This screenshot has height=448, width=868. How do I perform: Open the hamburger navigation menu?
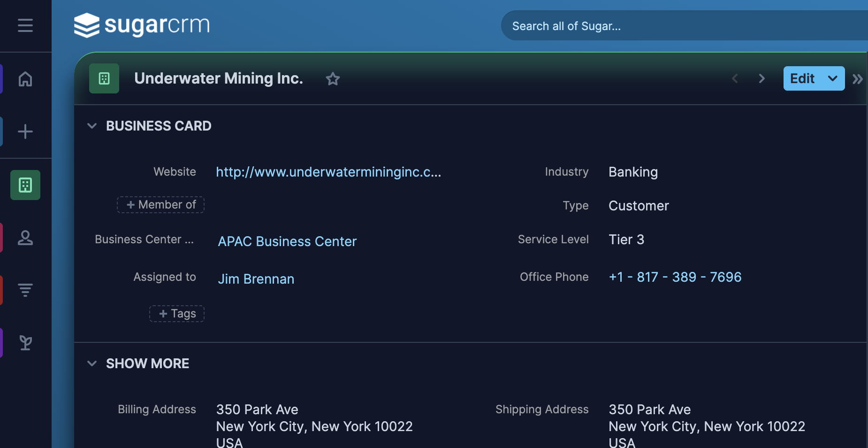point(25,25)
